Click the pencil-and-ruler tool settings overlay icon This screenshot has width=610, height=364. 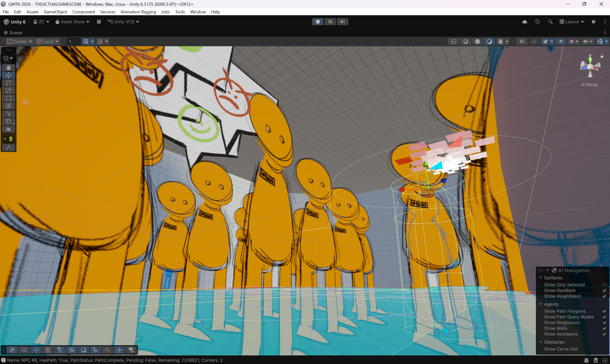tap(48, 350)
